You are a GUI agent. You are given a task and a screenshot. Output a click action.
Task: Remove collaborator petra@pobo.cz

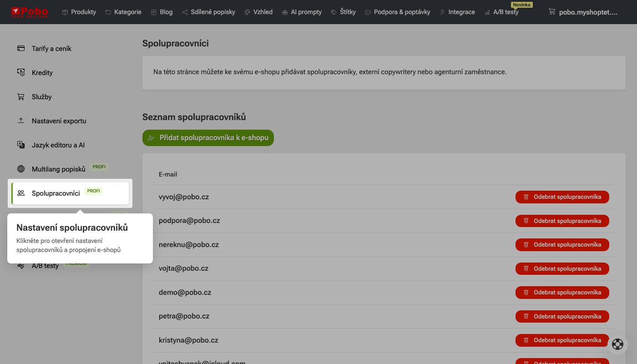pos(562,316)
